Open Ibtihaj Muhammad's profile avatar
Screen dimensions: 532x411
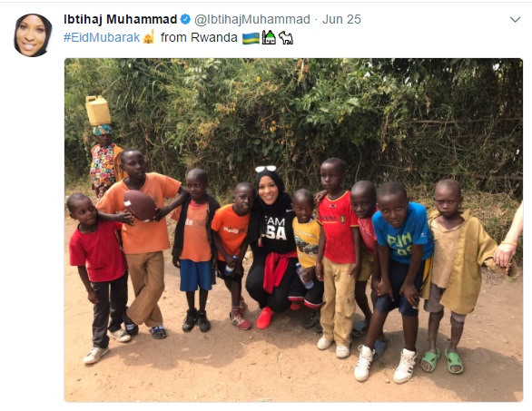click(x=33, y=34)
